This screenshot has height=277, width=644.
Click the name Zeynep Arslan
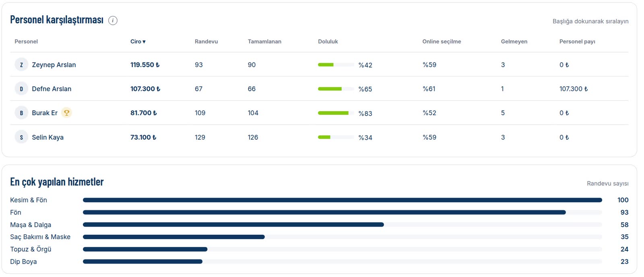coord(54,65)
